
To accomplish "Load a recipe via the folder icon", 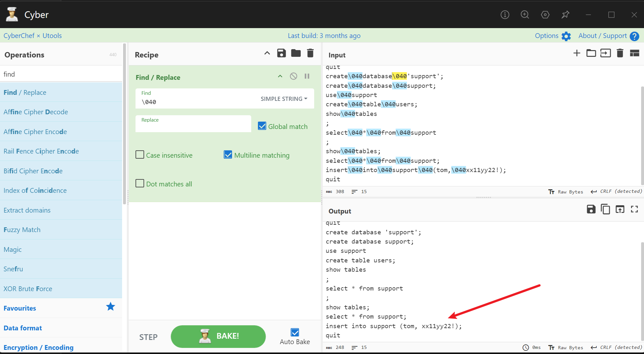I will 296,53.
